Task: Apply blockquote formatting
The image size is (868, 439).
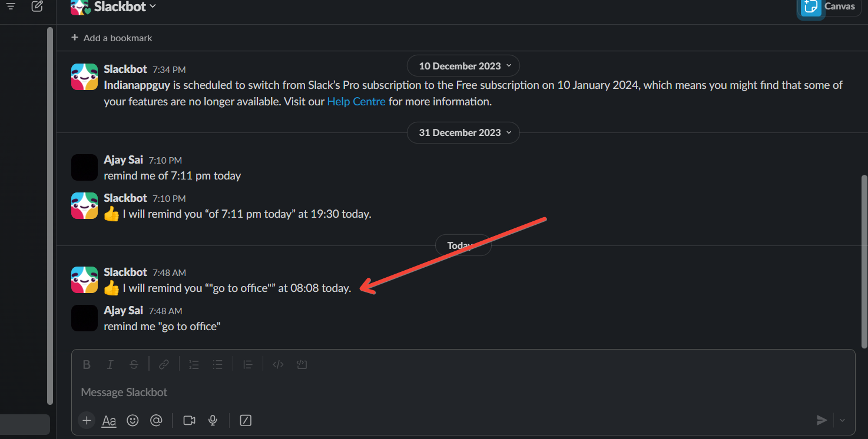Action: coord(248,365)
